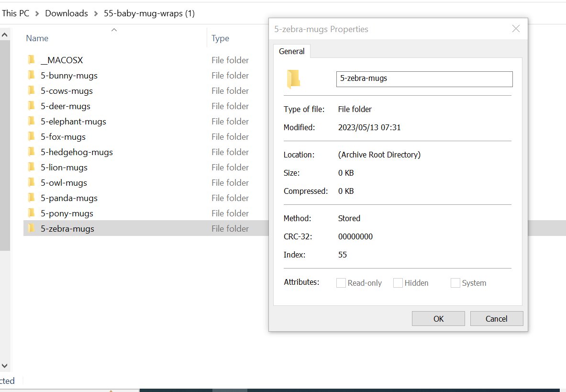The width and height of the screenshot is (566, 392).
Task: Click the left pane vertical scrollbar
Action: pos(4,144)
